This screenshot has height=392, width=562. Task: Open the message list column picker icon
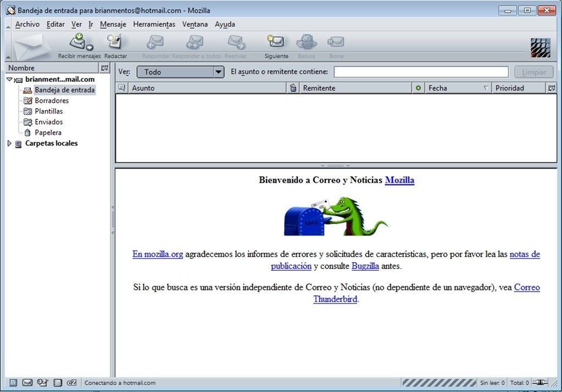(552, 88)
